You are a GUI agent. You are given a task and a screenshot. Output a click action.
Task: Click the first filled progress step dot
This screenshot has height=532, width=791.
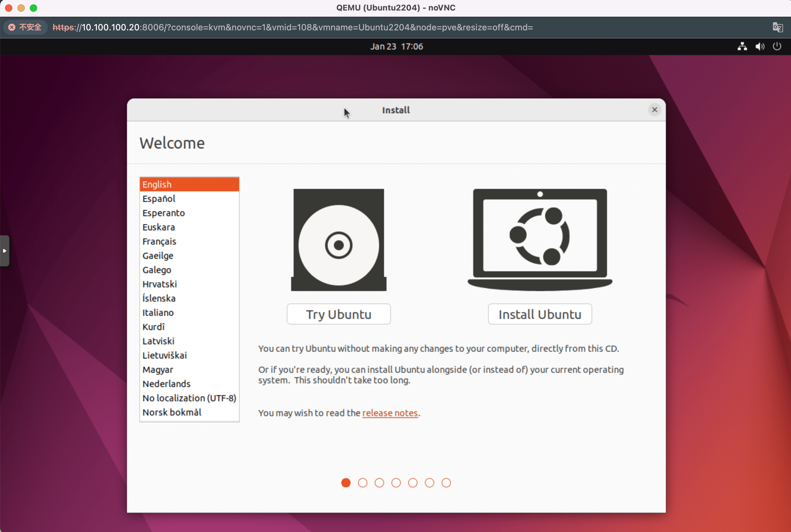[x=346, y=482]
